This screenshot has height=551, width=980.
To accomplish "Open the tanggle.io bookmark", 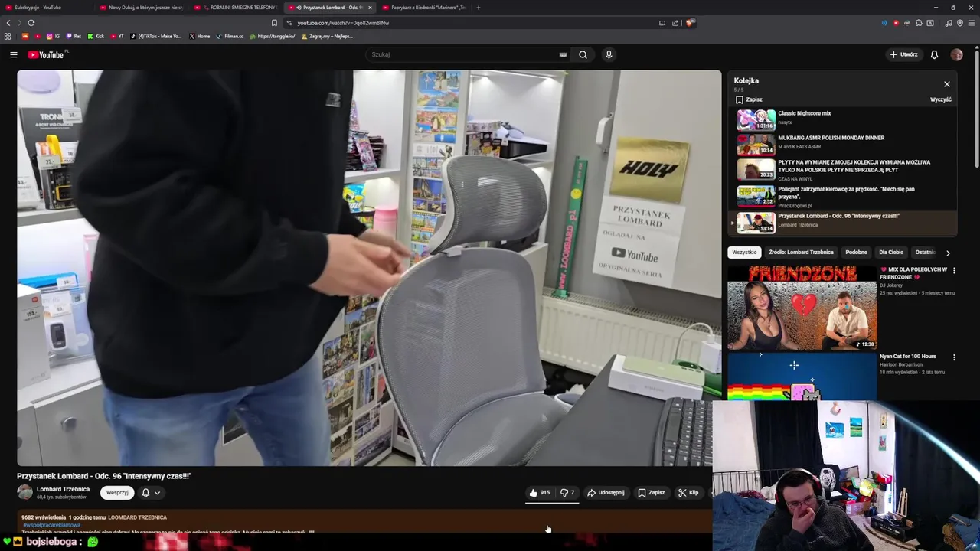I will [273, 36].
